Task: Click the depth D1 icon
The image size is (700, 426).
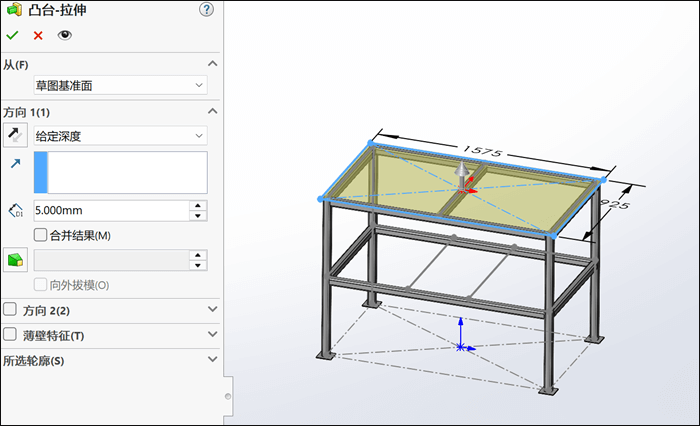Action: tap(16, 210)
